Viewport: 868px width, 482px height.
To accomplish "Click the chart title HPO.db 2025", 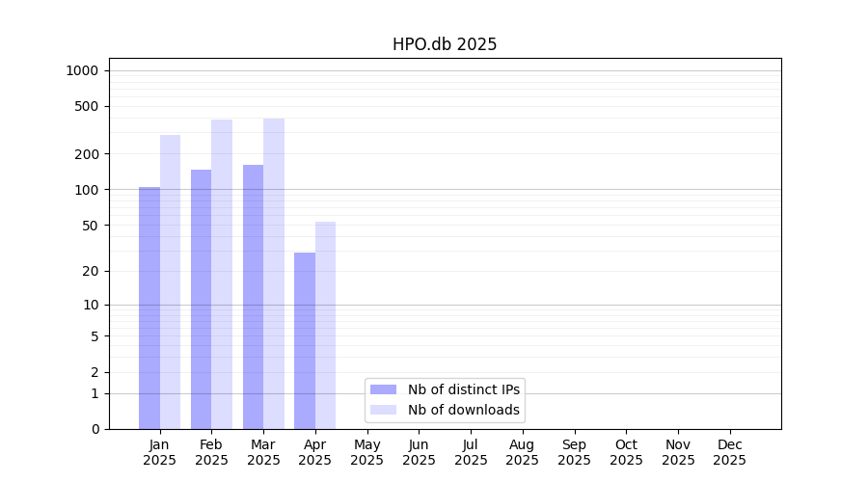I will click(x=445, y=44).
